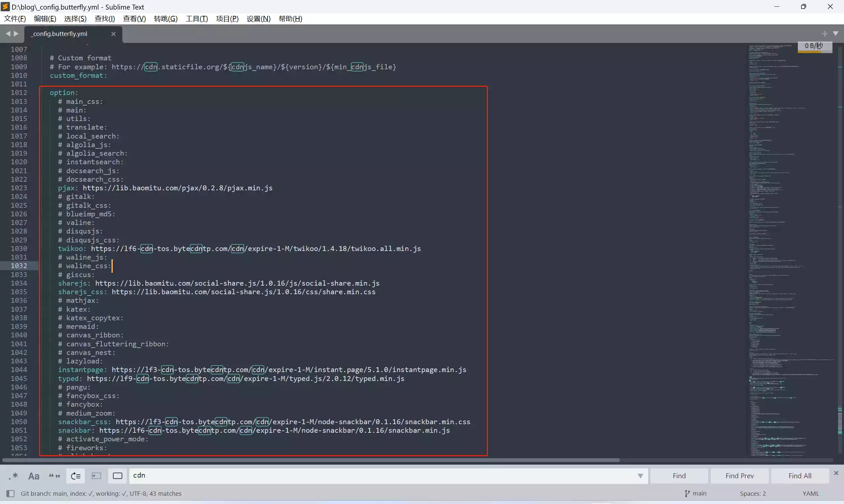Open the 文件(F) menu
The height and width of the screenshot is (504, 844).
pyautogui.click(x=15, y=19)
